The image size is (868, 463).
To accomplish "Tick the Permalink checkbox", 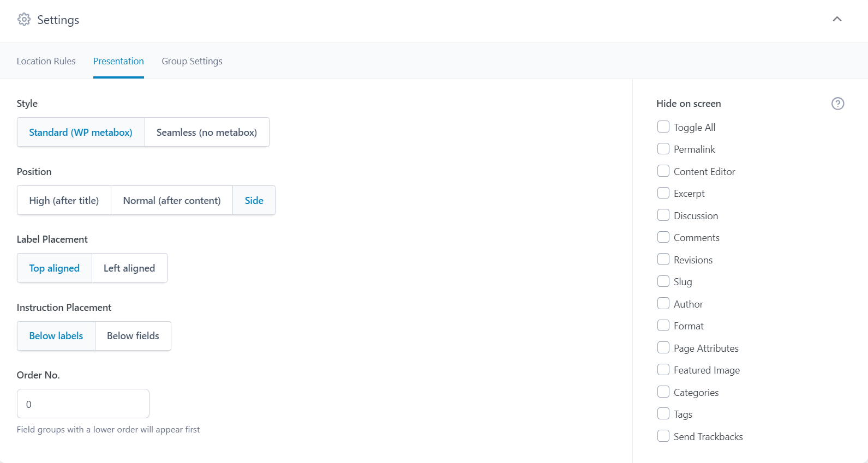I will click(663, 148).
